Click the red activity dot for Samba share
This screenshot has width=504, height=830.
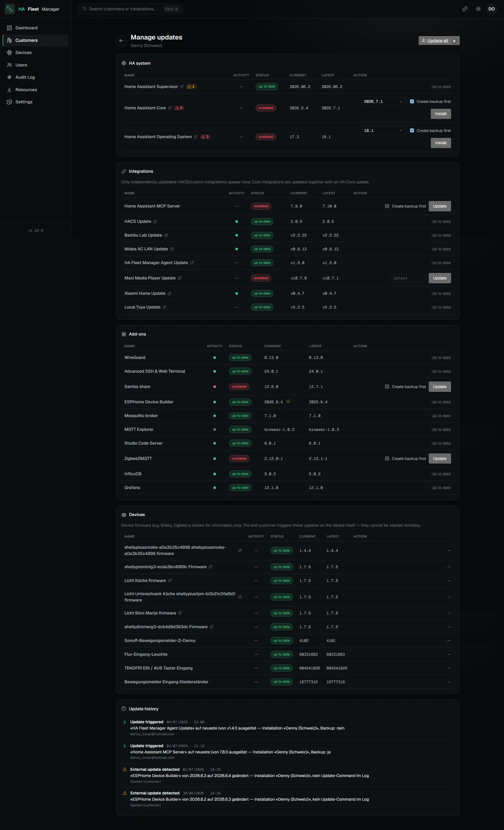coord(214,387)
